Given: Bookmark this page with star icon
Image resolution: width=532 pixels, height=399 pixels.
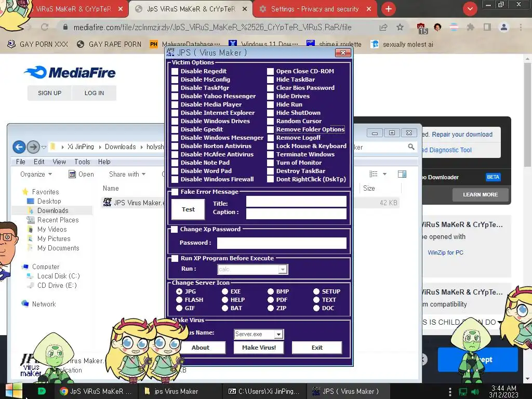Looking at the screenshot, I should (x=400, y=27).
